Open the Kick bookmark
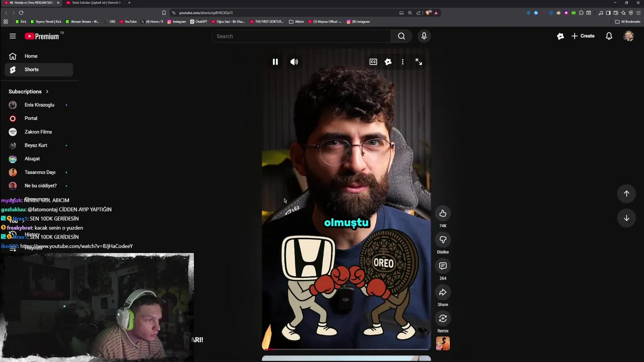Viewport: 644px width, 362px height. pyautogui.click(x=21, y=22)
